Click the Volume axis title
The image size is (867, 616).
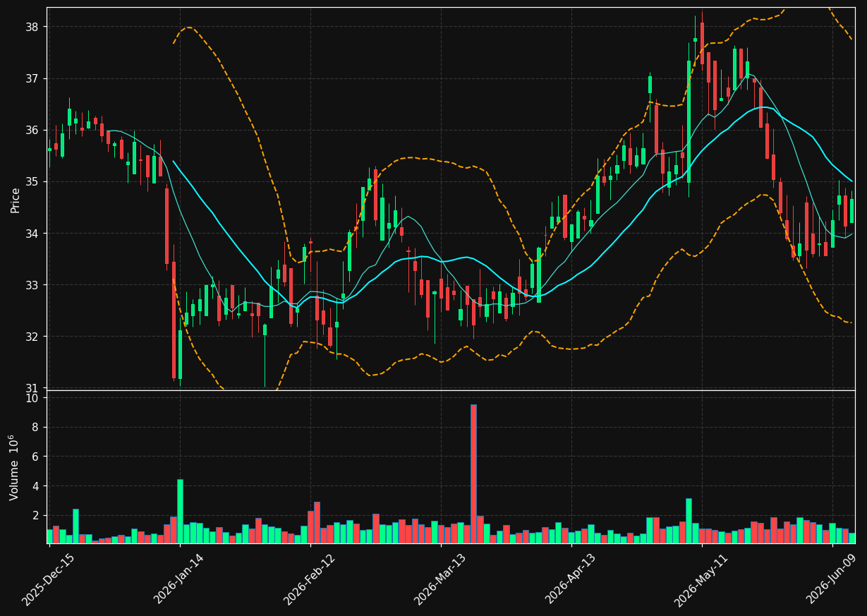15,468
